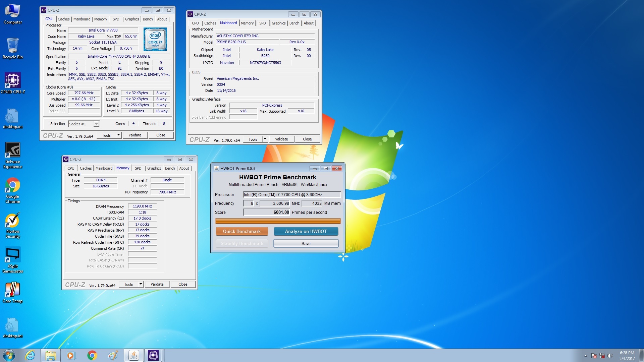Save the HWBOT Prime result
This screenshot has width=644, height=362.
[x=306, y=243]
